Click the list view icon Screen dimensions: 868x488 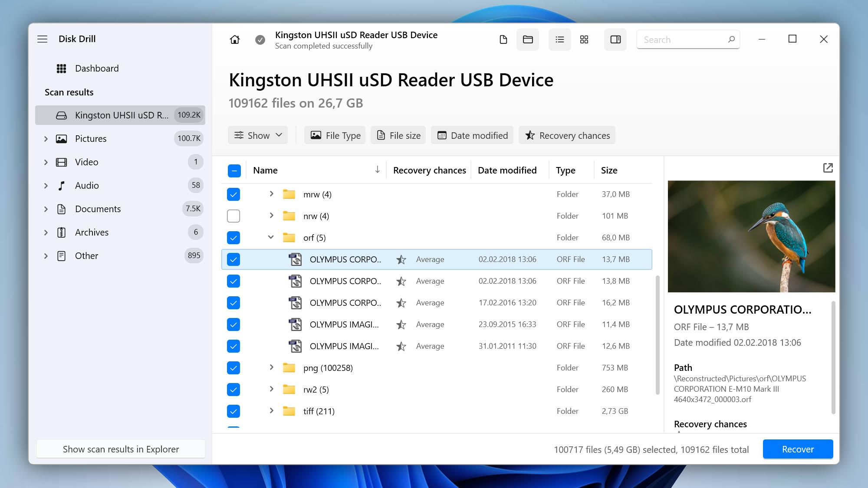559,39
